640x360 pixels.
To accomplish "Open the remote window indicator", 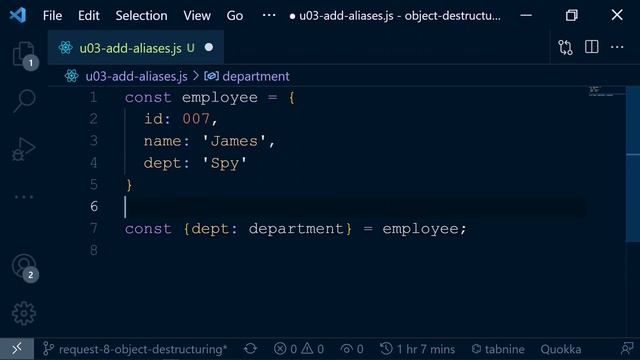I will (x=17, y=349).
